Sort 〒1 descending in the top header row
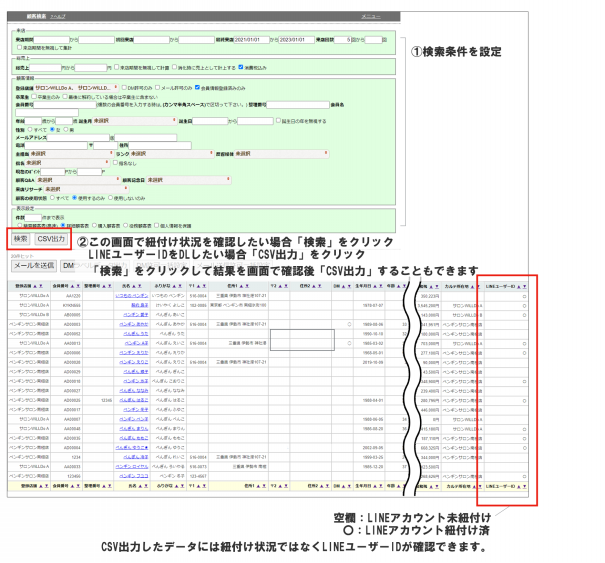This screenshot has height=563, width=605. (204, 286)
